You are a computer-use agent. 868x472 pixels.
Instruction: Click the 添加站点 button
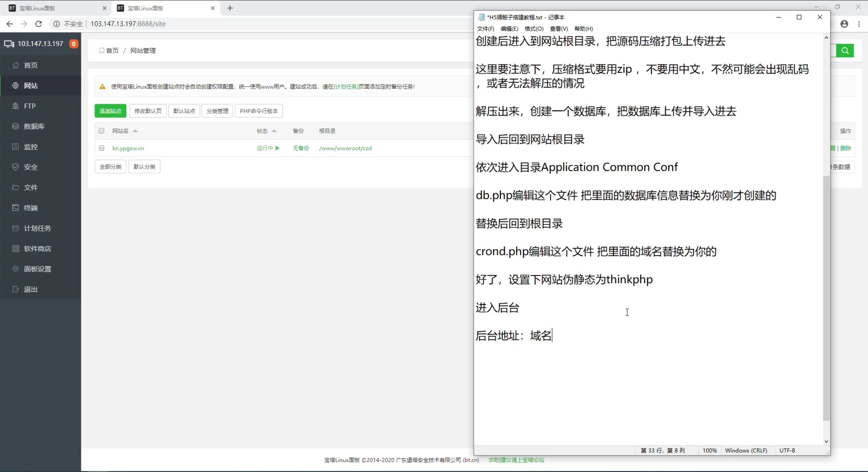[x=110, y=110]
